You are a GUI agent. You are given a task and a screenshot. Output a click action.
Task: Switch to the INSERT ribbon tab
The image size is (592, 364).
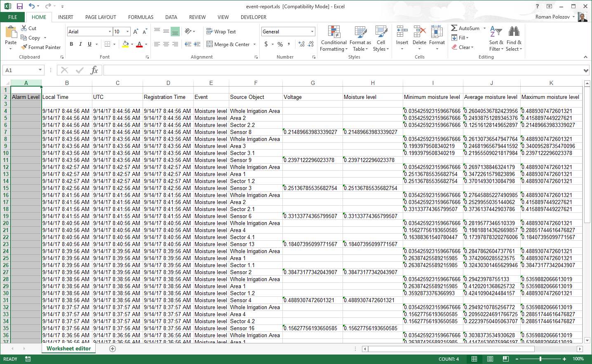click(66, 17)
